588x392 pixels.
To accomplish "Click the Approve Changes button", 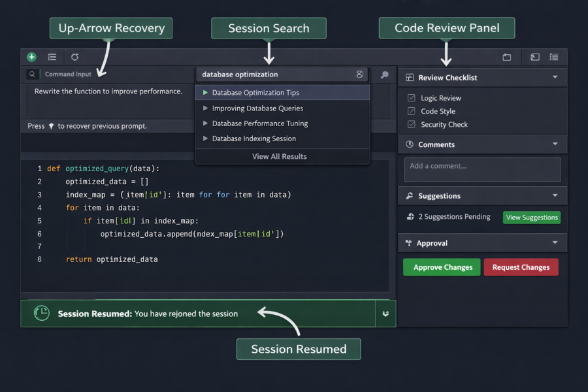I will point(442,267).
